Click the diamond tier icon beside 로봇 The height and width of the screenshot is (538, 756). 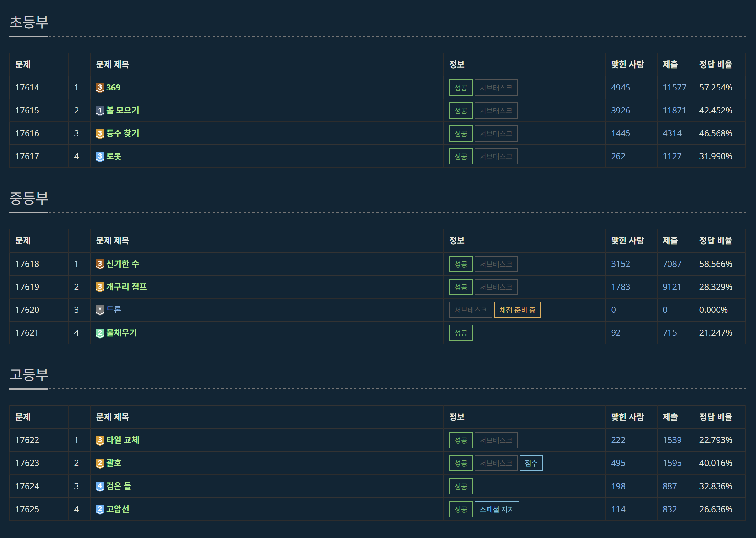point(100,156)
